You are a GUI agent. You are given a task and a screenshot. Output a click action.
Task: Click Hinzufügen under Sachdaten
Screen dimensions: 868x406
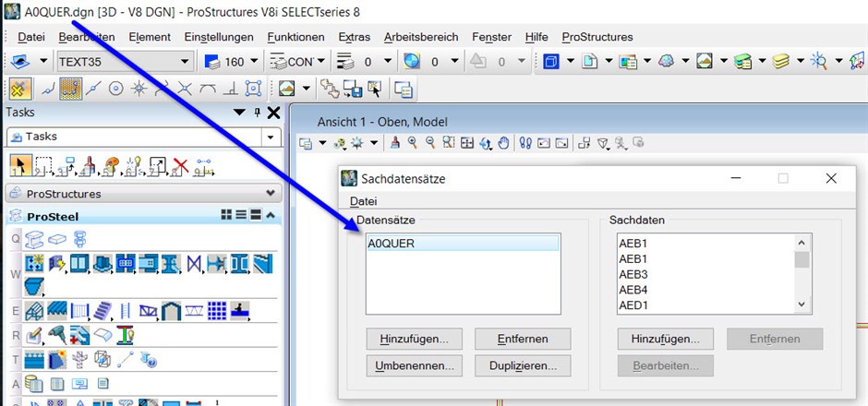tap(666, 339)
